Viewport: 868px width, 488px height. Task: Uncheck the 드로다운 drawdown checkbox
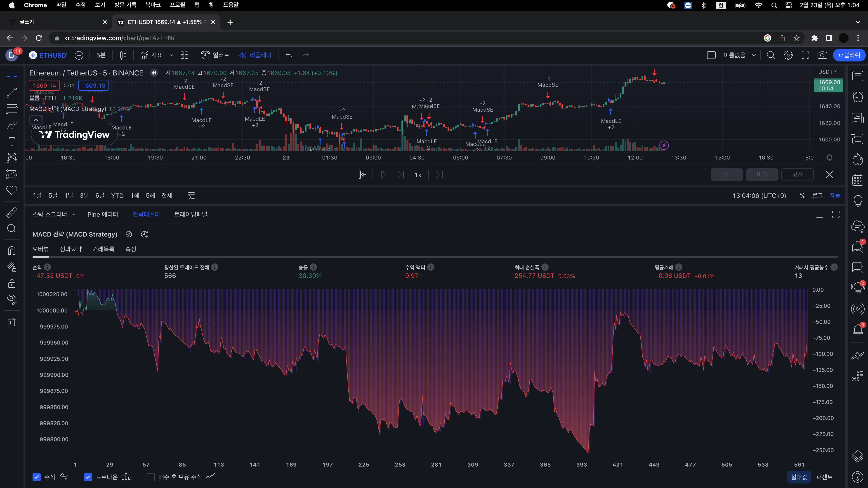[x=88, y=477]
